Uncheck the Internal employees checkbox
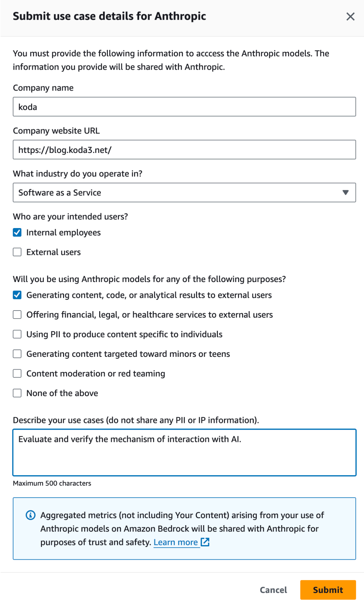Screen dimensions: 364x605 17,232
